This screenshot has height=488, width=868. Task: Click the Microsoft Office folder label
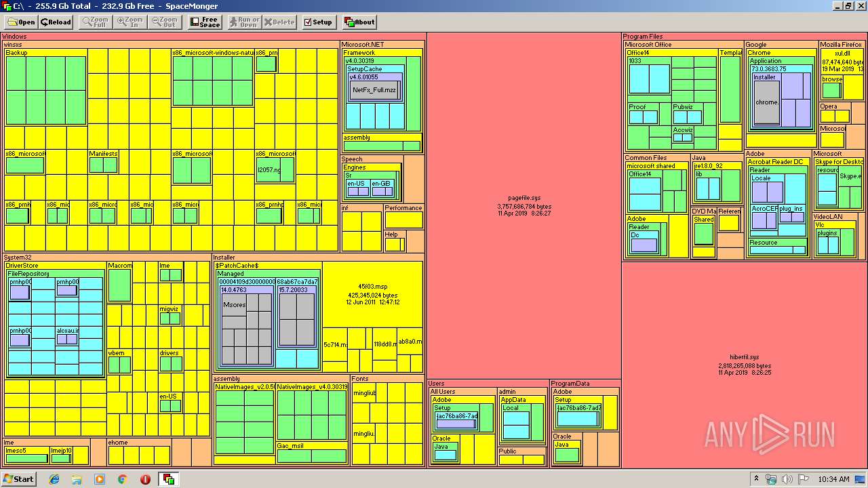tap(648, 45)
